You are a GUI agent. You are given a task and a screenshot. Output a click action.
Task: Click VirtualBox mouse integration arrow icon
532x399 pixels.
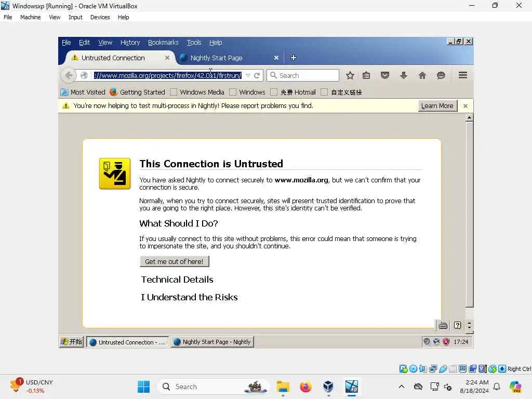pos(502,369)
